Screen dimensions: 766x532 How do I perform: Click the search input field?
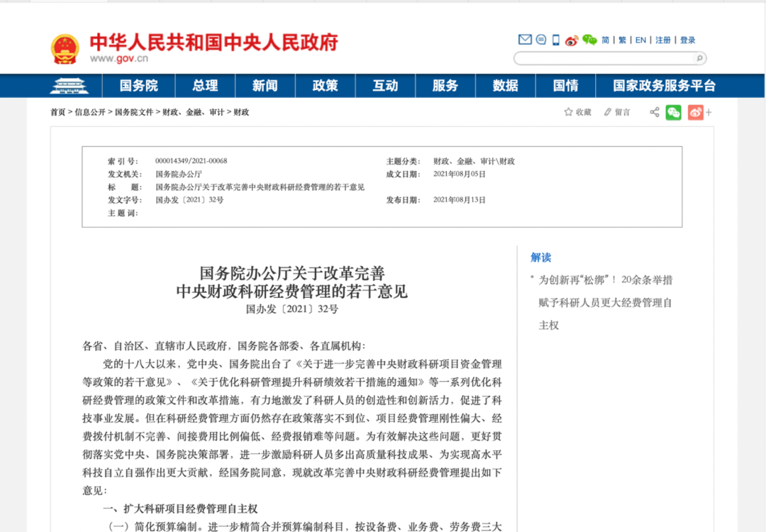[x=603, y=58]
